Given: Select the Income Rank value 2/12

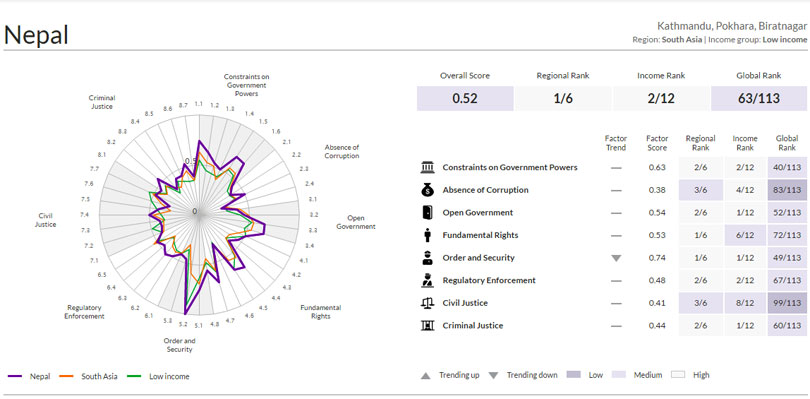Looking at the screenshot, I should tap(661, 98).
